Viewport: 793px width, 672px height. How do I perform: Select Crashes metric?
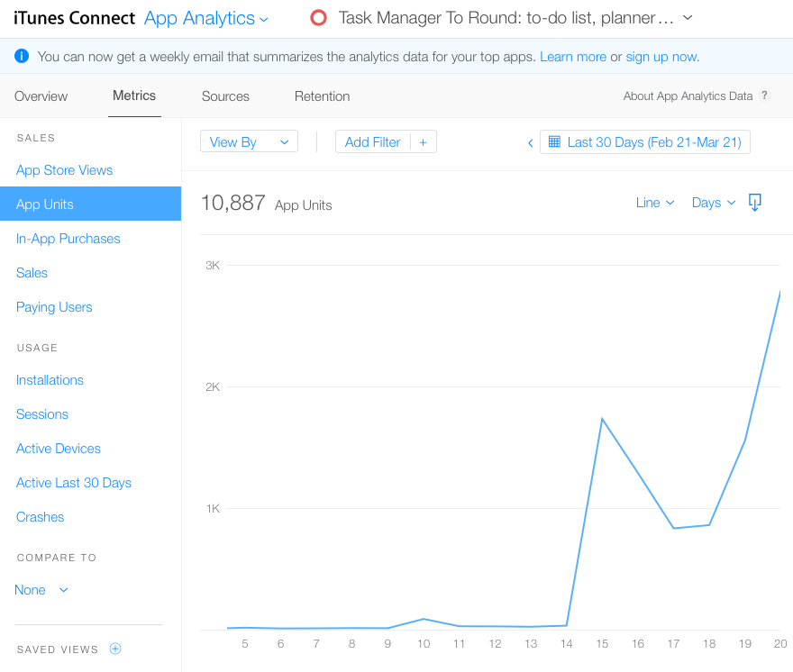coord(40,517)
